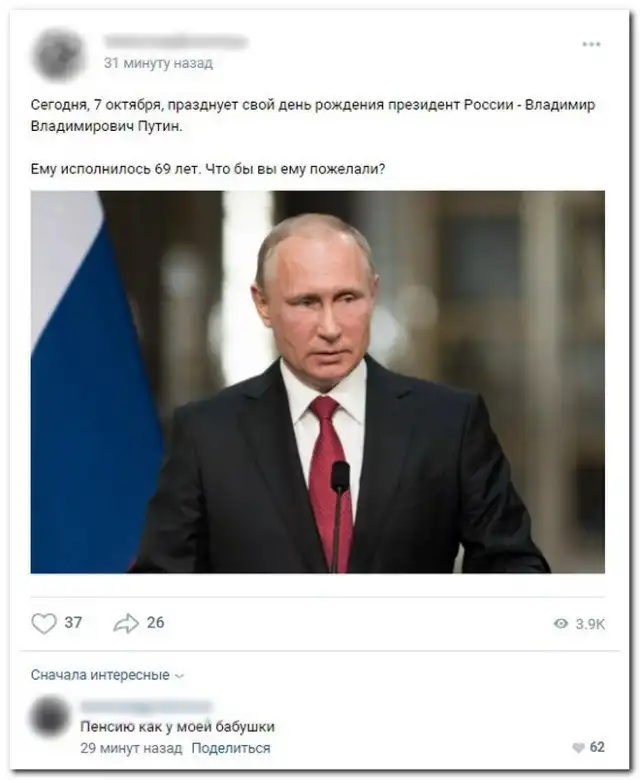Image resolution: width=640 pixels, height=780 pixels.
Task: Open the post author's blurred avatar
Action: pos(57,53)
